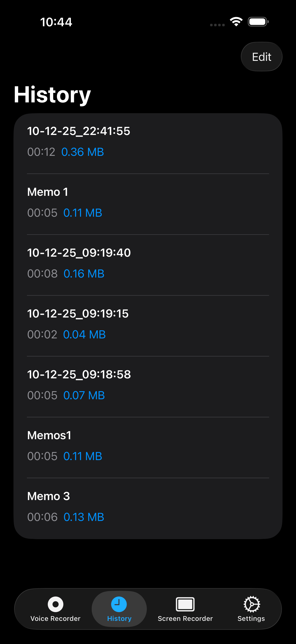Switch to the Screen Recorder tab label
Screen dimensions: 296x644
click(185, 618)
